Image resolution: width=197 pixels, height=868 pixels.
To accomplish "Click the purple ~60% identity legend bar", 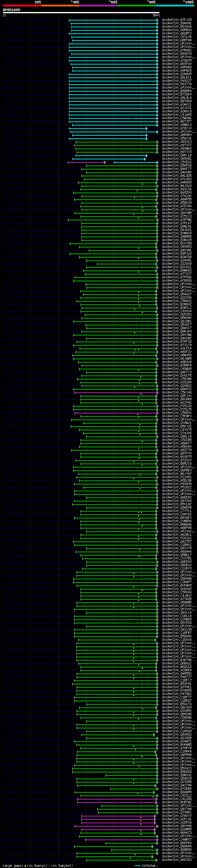I will click(99, 6).
